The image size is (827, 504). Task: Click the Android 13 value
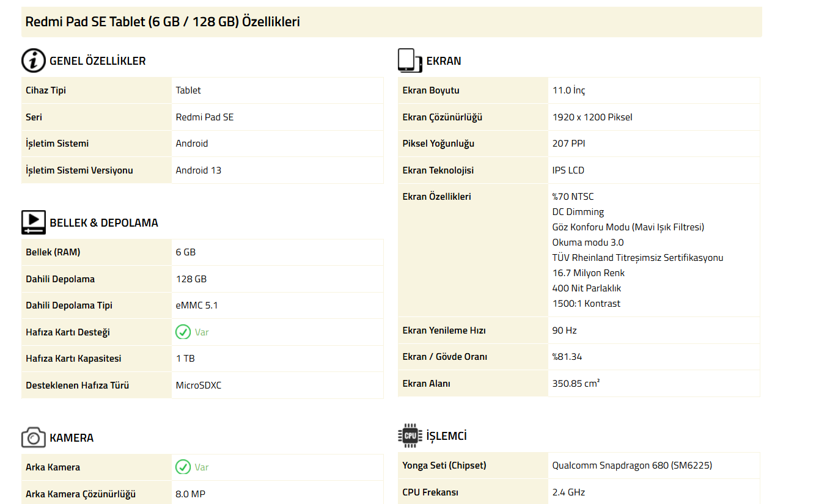199,170
